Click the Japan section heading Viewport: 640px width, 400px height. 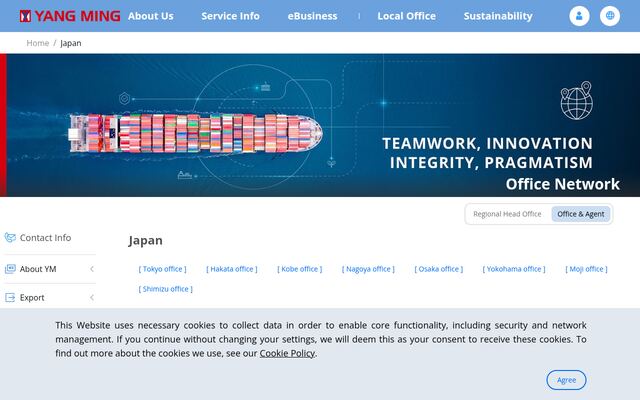[145, 240]
